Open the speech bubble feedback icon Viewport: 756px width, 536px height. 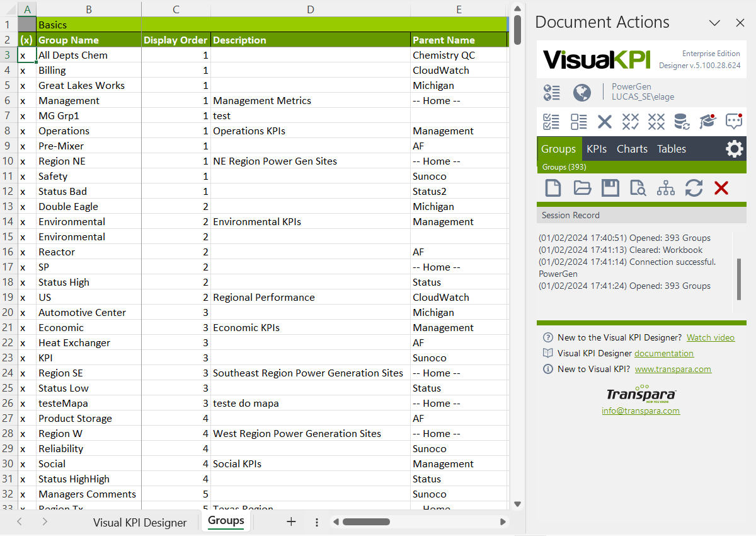tap(734, 122)
